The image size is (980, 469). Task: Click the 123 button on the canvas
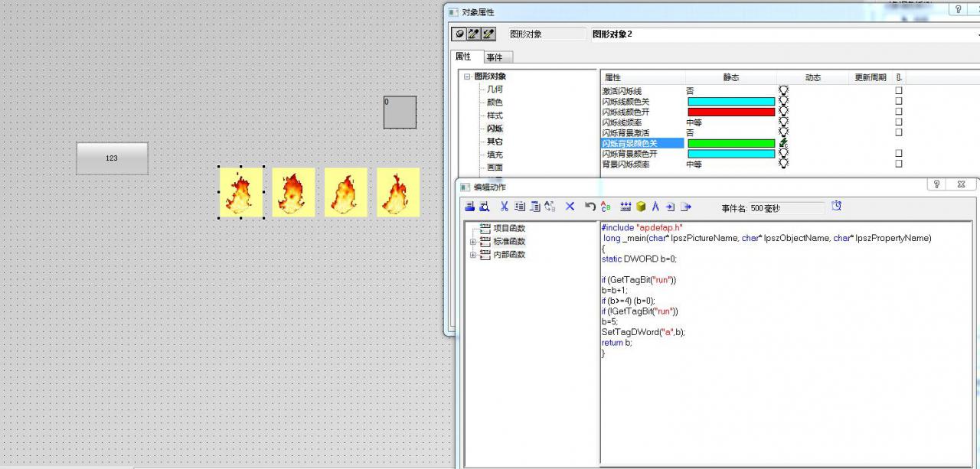pos(112,158)
